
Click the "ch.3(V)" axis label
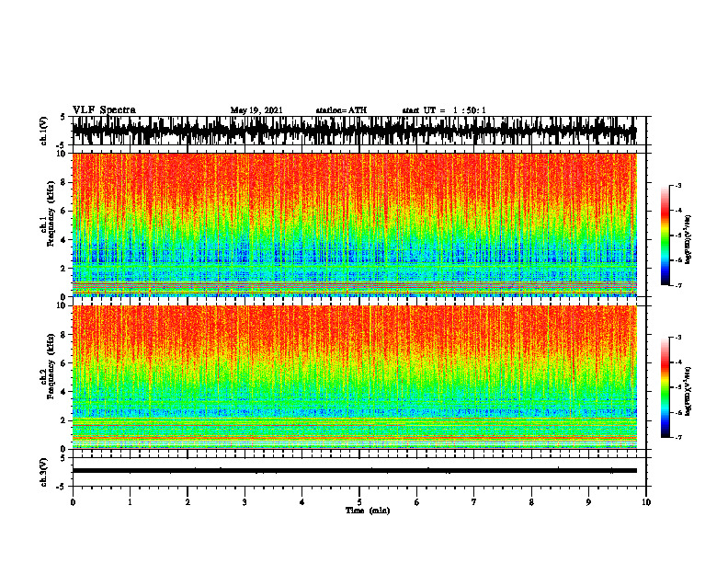[x=44, y=472]
